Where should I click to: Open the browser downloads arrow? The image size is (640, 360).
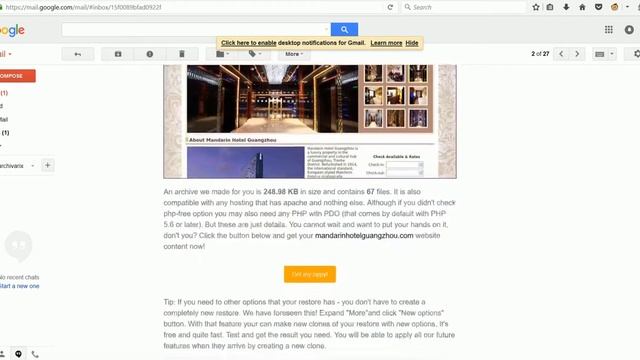point(566,7)
